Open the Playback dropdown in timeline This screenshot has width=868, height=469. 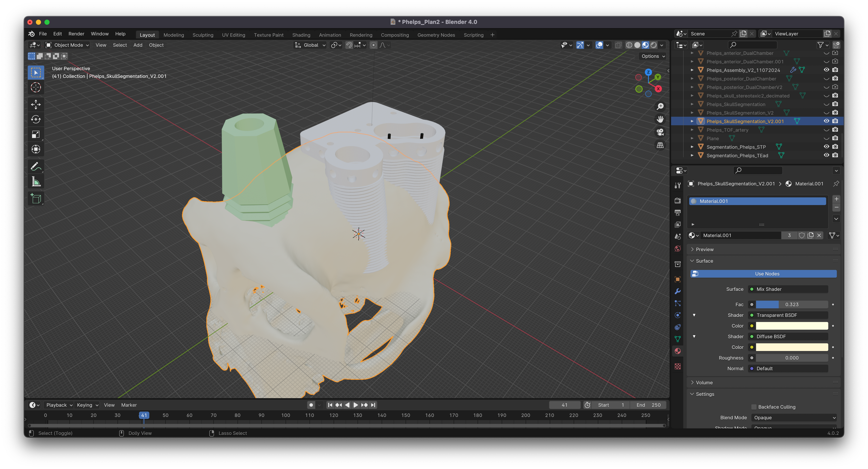pos(59,405)
